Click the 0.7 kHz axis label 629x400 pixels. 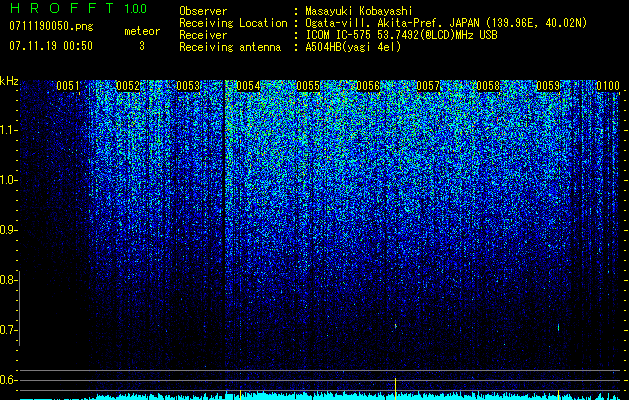pos(8,330)
